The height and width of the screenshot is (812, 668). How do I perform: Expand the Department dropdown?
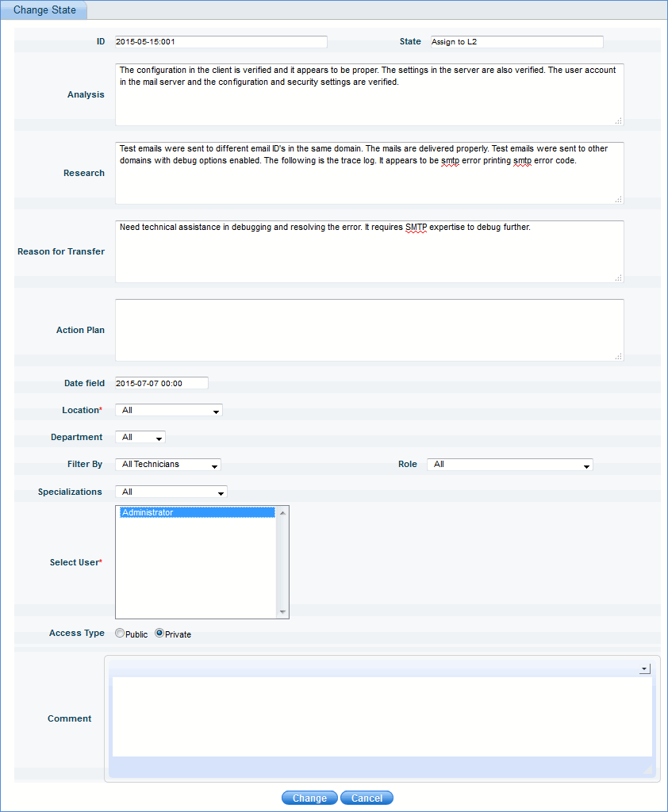(140, 438)
